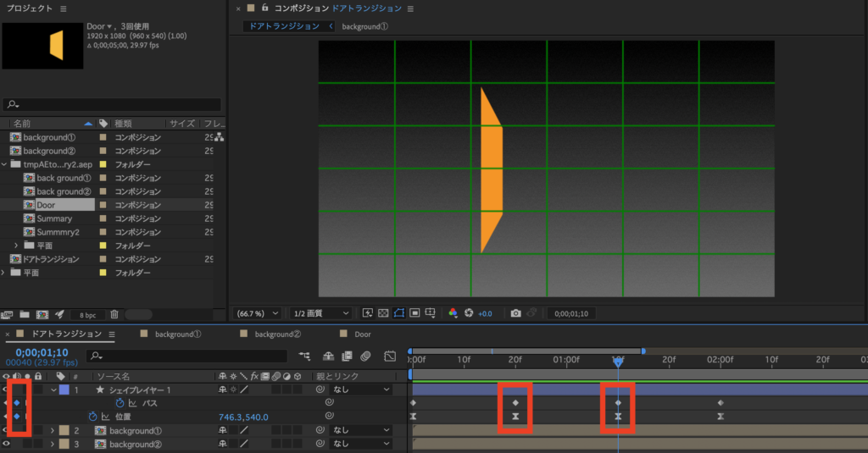Open the graph editor in the timeline

(390, 356)
